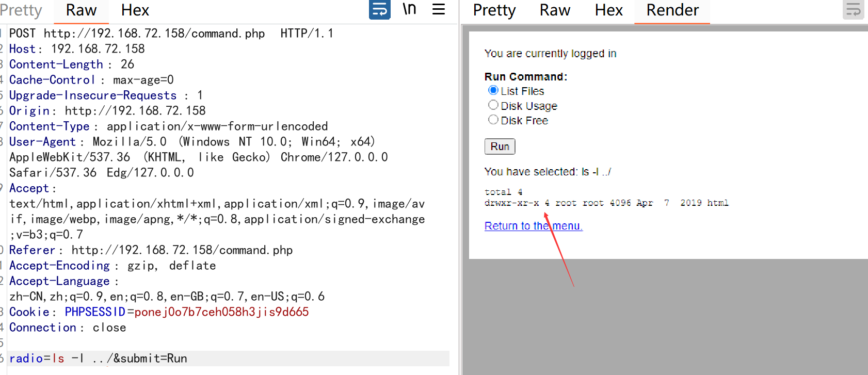Click the Content-Type header line
Viewport: 868px width, 375px height.
[x=168, y=126]
